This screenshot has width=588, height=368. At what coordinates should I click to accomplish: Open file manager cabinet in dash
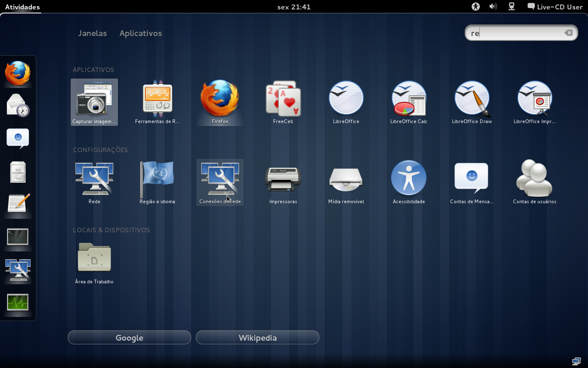click(x=18, y=172)
